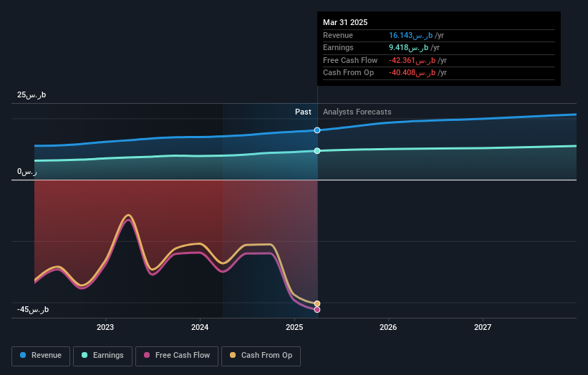The image size is (588, 375).
Task: Click the 'Mar 31 2025' tooltip date
Action: [x=345, y=22]
